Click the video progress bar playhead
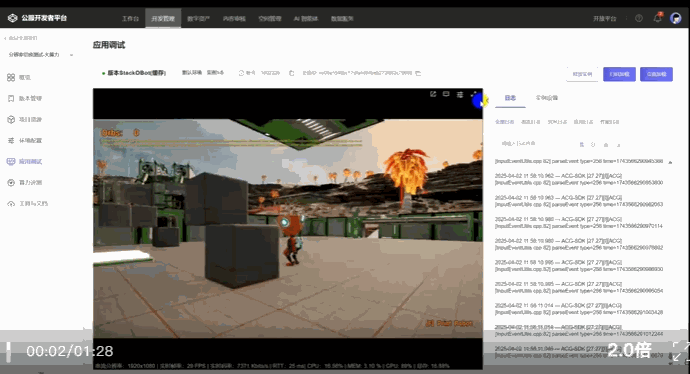 point(8,352)
